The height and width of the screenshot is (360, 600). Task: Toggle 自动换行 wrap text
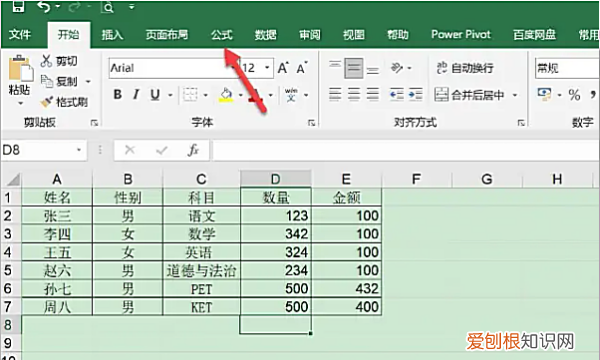[465, 68]
